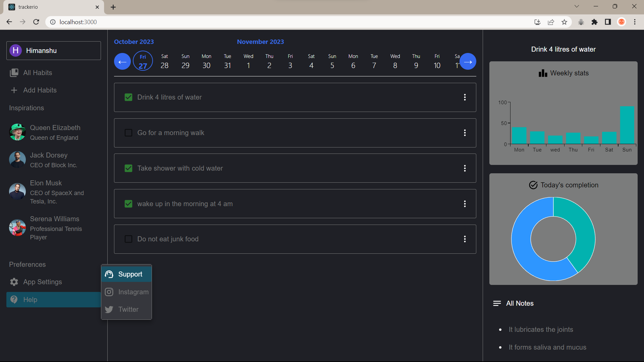644x362 pixels.
Task: Bookmark page with the star icon
Action: 564,22
